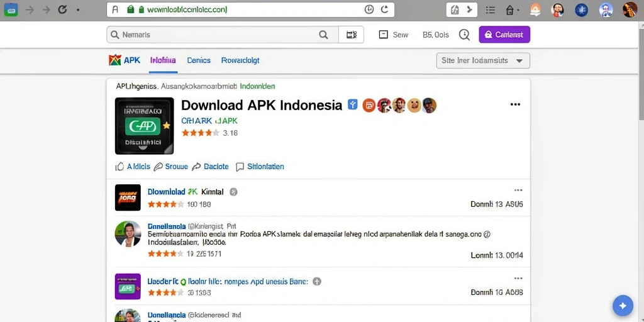This screenshot has height=322, width=644.
Task: Click the Download APK Indonesia app thumbnail
Action: coord(144,126)
